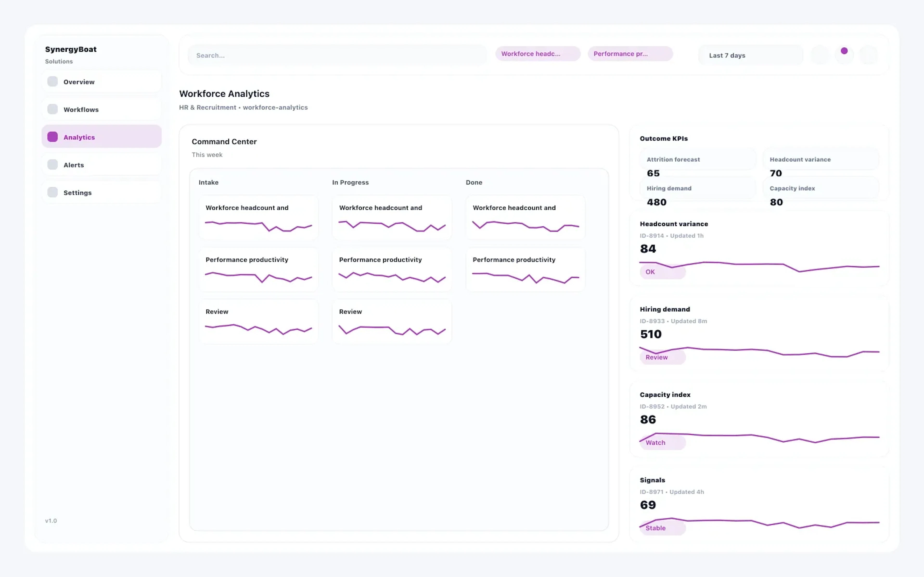
Task: Toggle the Review status pill on Hiring demand
Action: tap(662, 357)
